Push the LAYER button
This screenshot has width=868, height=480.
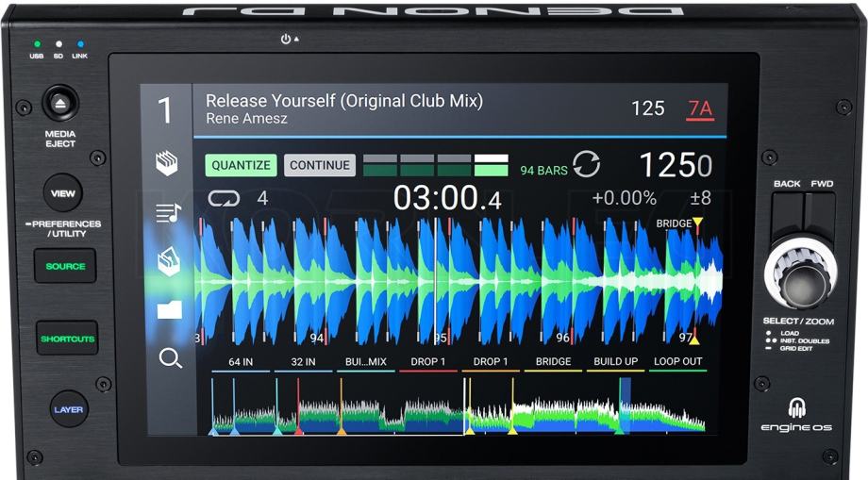(69, 409)
